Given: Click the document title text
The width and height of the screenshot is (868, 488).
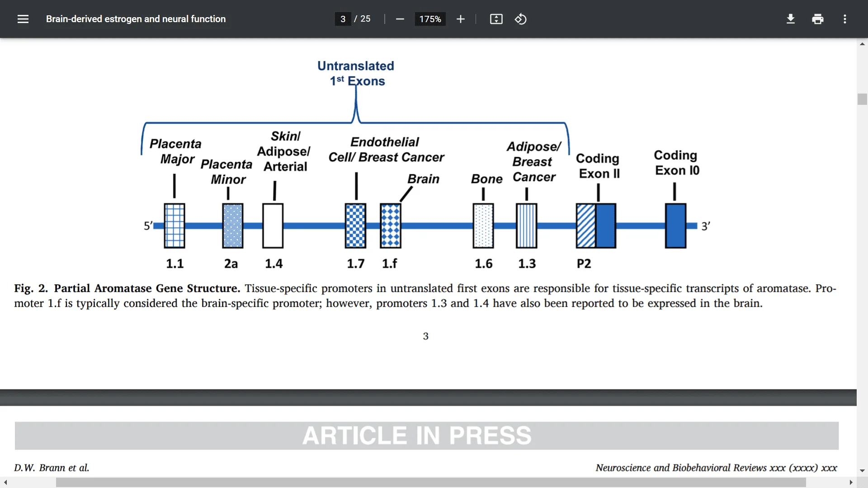Looking at the screenshot, I should [x=136, y=19].
